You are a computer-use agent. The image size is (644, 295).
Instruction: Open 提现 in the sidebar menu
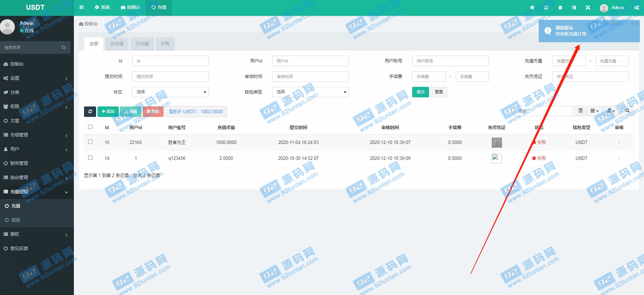[16, 220]
